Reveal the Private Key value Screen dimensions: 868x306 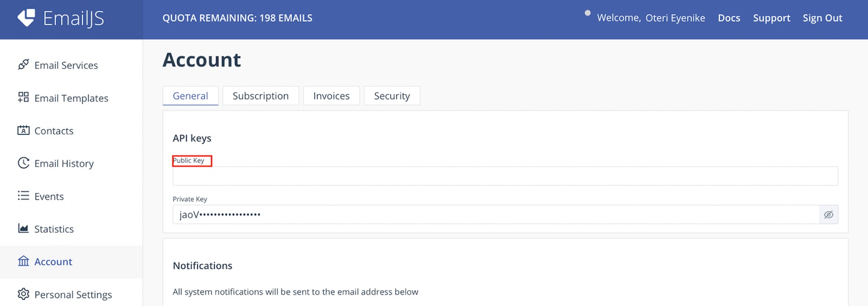[x=829, y=214]
